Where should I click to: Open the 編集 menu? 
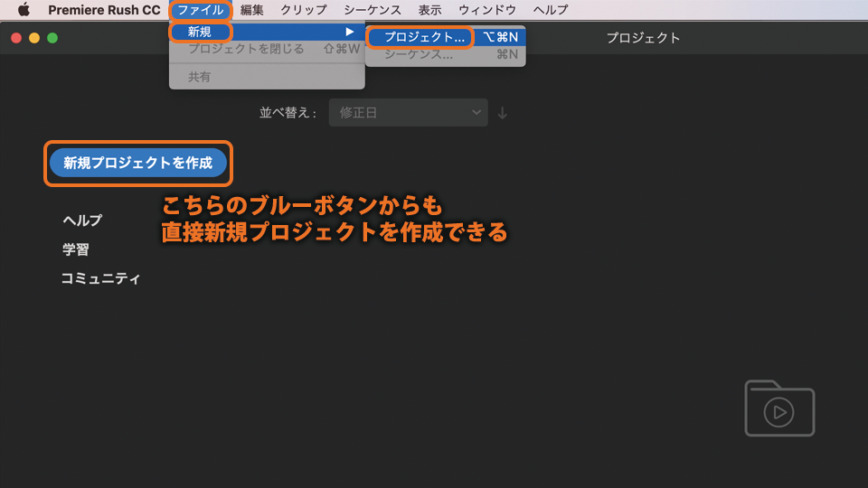pyautogui.click(x=252, y=10)
